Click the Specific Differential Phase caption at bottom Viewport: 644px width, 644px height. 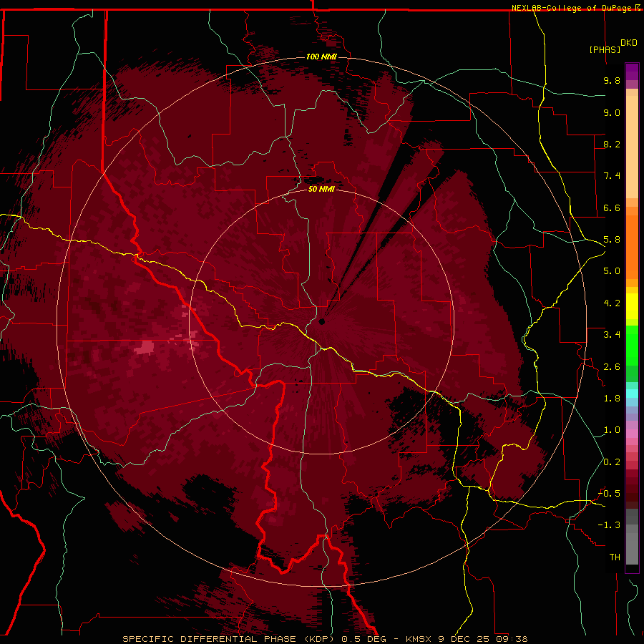(x=326, y=639)
